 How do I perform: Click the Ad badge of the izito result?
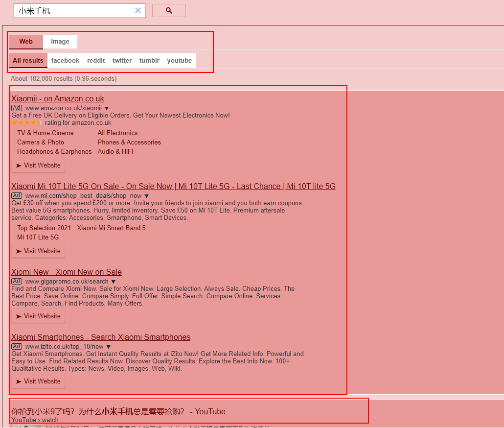pyautogui.click(x=17, y=346)
